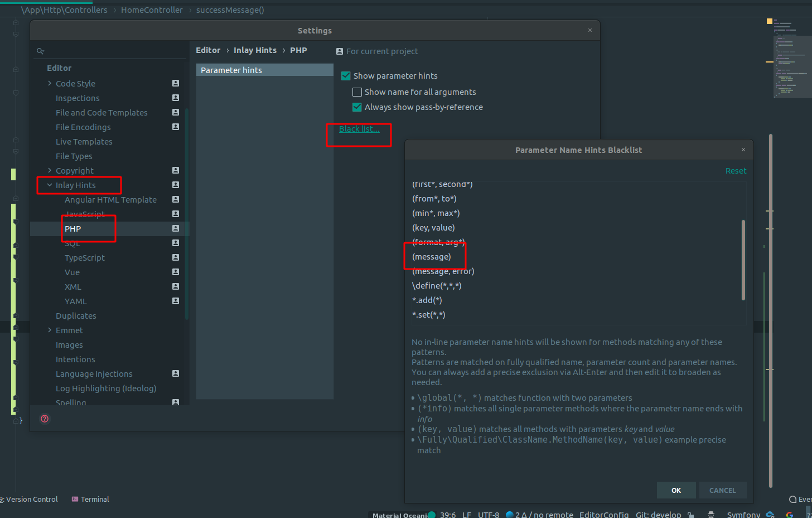812x518 pixels.
Task: Click the cloud icon in status bar
Action: (770, 515)
